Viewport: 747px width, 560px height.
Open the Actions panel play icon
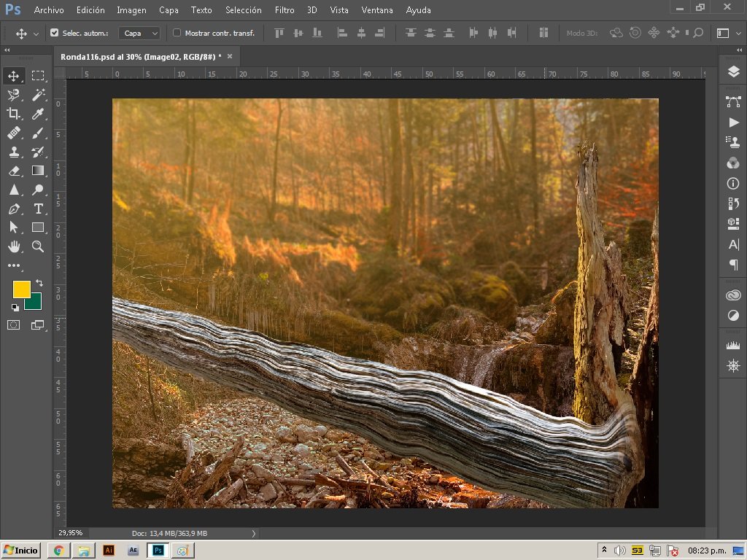[x=733, y=122]
